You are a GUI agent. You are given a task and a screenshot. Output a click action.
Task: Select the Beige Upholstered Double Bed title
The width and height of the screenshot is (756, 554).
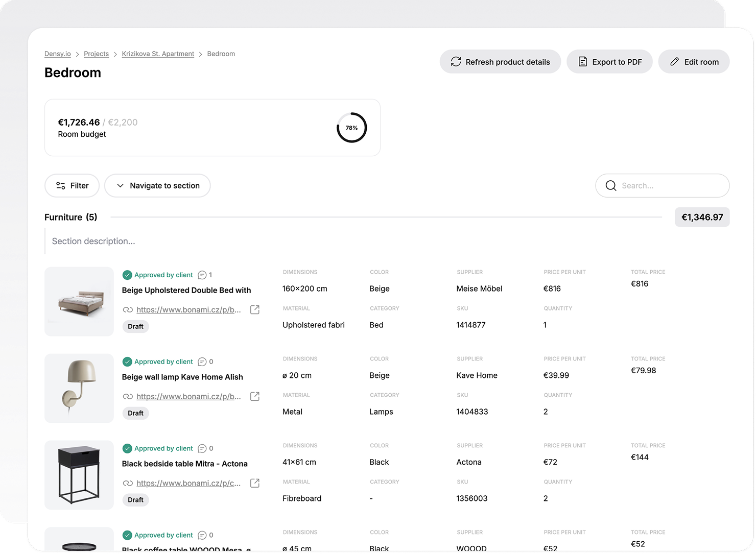click(186, 290)
